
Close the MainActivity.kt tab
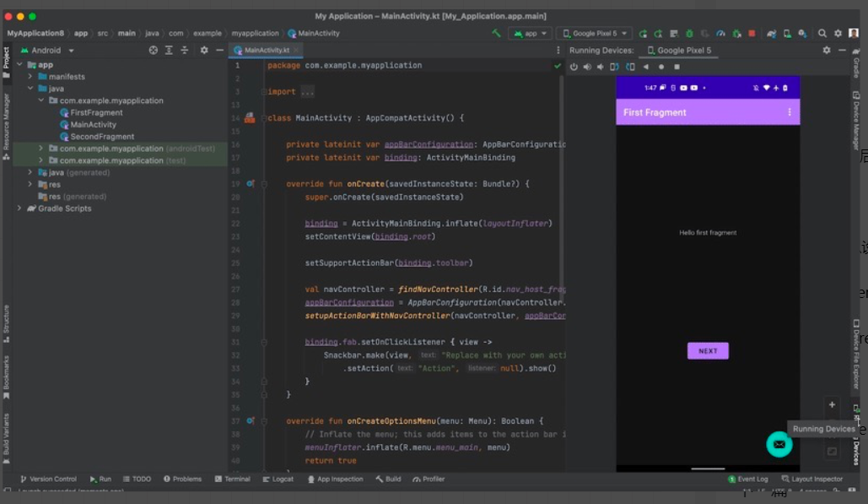pos(296,51)
